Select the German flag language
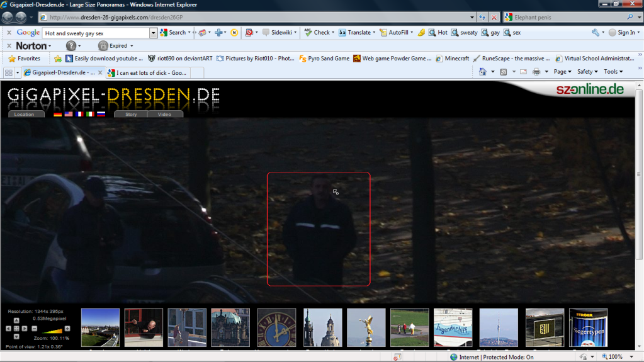 coord(57,114)
